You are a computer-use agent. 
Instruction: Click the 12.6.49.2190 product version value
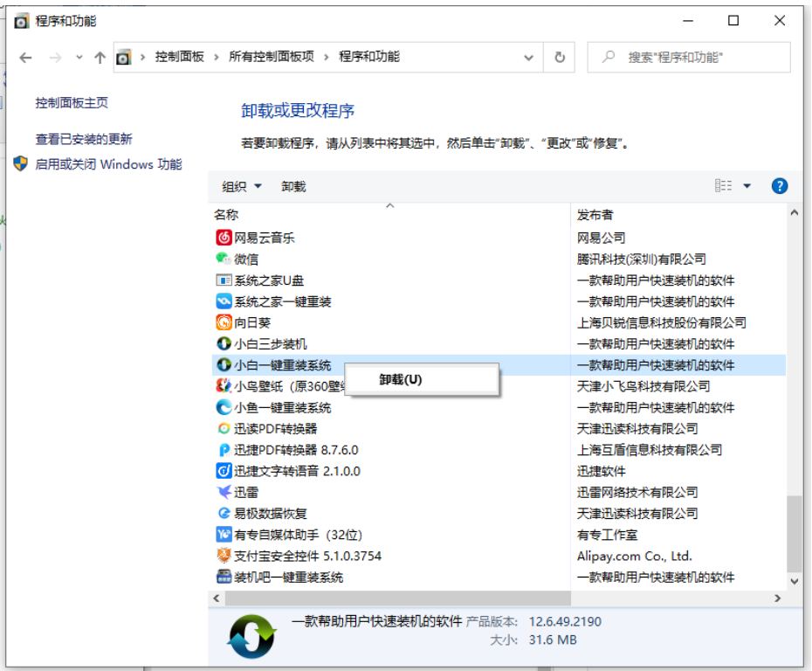[565, 621]
